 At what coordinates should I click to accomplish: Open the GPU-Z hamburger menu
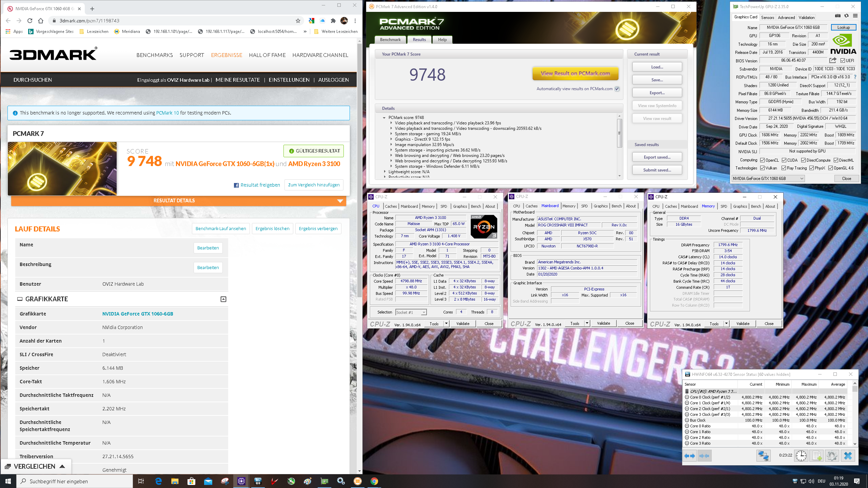(855, 16)
